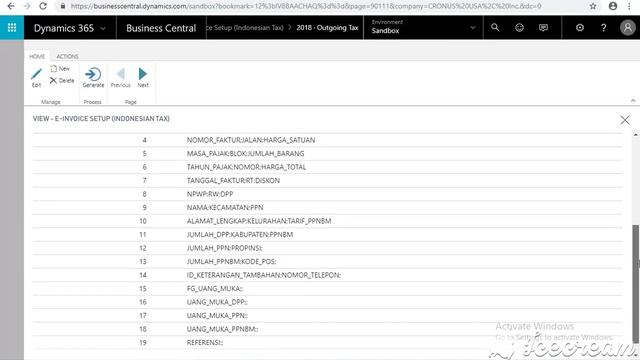The width and height of the screenshot is (640, 360).
Task: Select row UANG_MUKA_DPP
Action: [x=327, y=302]
